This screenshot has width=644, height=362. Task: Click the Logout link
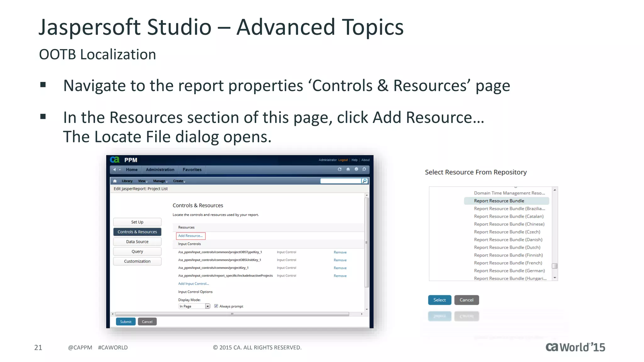point(343,160)
